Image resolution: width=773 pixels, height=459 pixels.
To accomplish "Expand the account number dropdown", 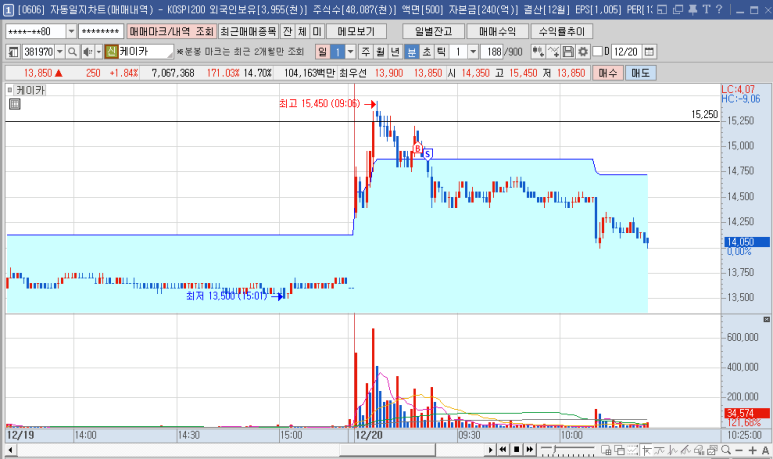I will 71,31.
